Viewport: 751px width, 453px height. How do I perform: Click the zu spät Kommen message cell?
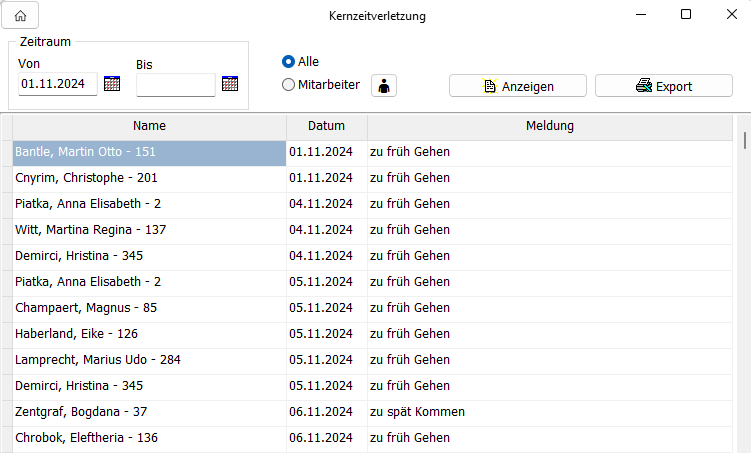pyautogui.click(x=417, y=412)
